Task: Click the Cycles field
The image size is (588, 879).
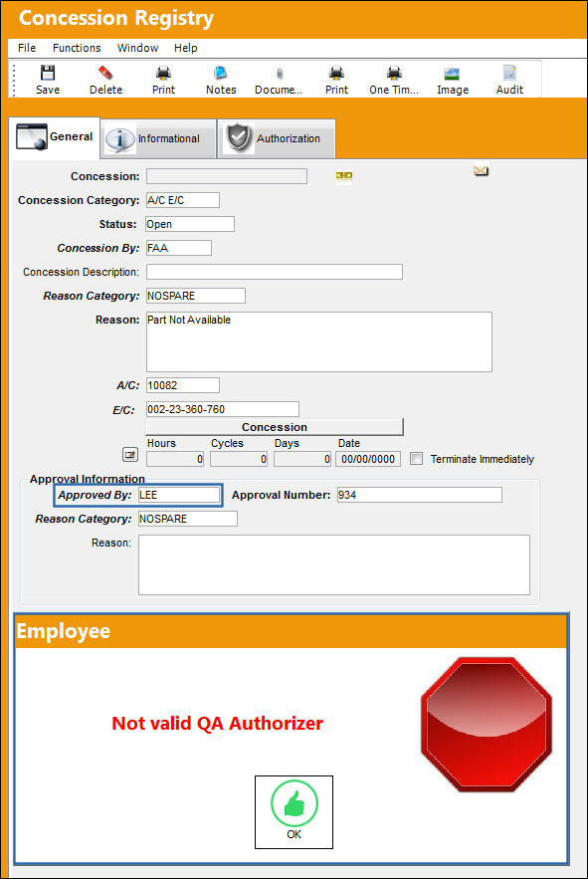Action: [x=239, y=459]
